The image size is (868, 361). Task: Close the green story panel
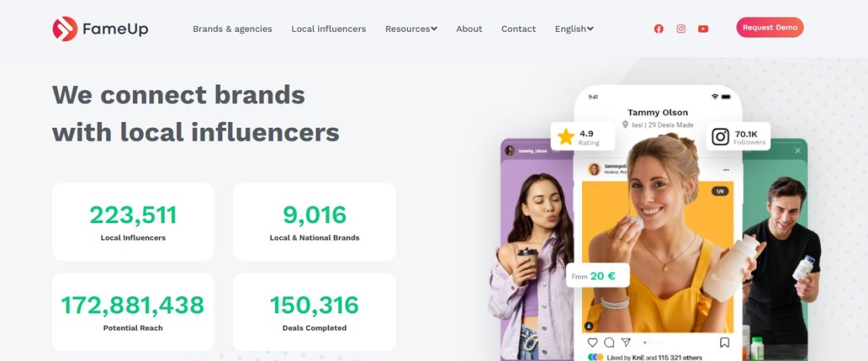[798, 150]
